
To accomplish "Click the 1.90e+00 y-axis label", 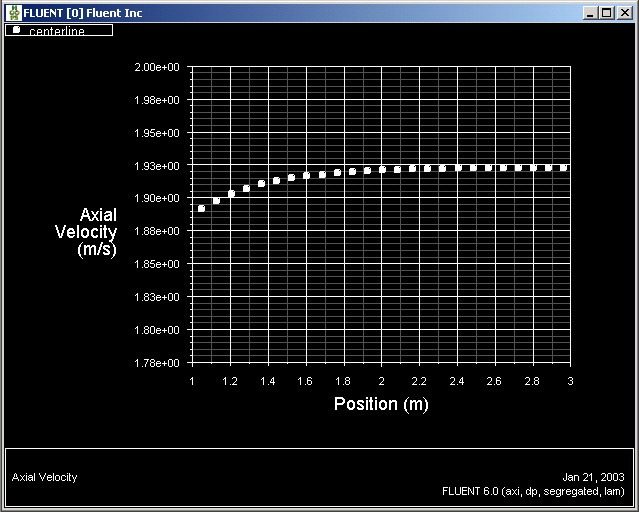I will coord(157,198).
